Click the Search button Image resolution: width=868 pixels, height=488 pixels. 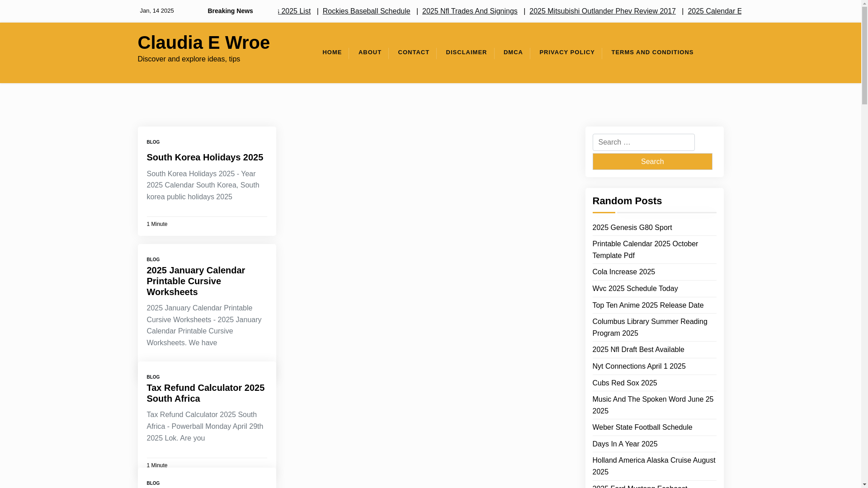click(652, 161)
